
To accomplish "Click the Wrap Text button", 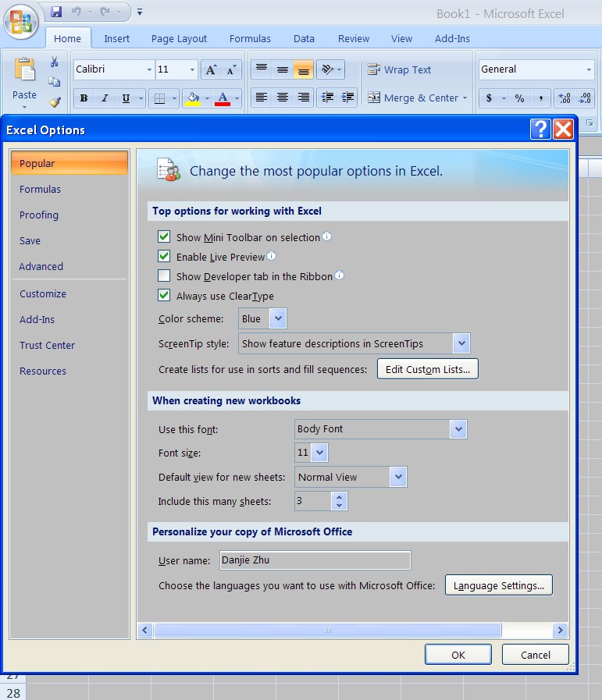I will (399, 69).
